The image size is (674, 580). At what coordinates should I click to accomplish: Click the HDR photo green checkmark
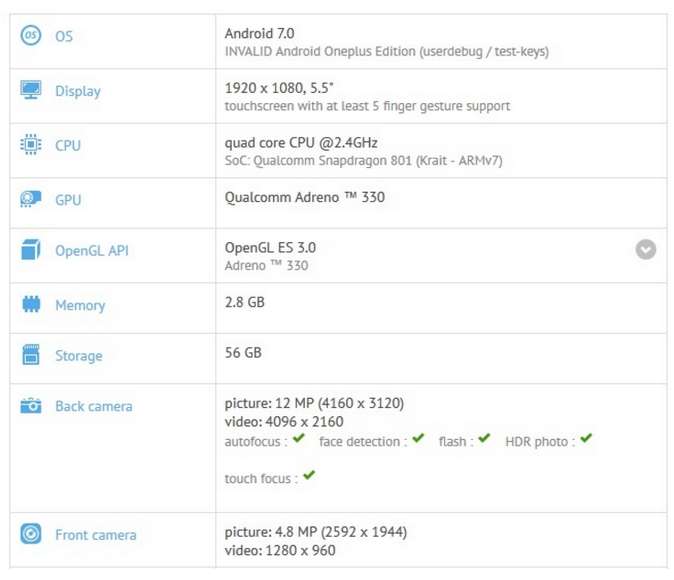tap(586, 439)
